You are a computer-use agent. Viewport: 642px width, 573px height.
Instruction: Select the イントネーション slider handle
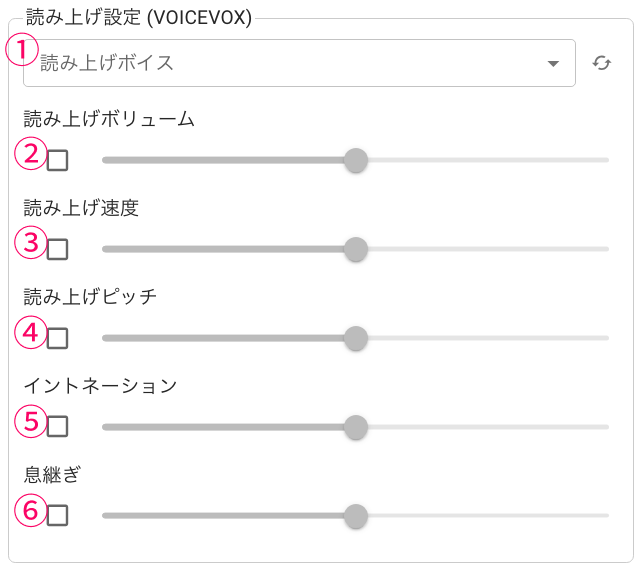(356, 427)
